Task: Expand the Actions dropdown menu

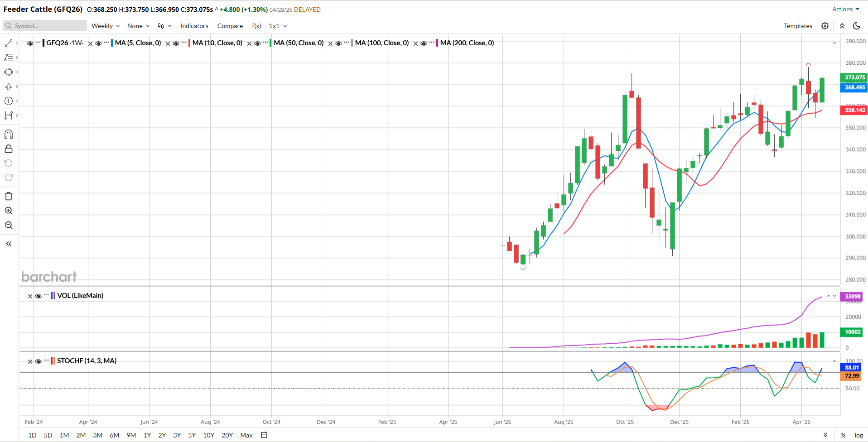Action: [x=845, y=9]
